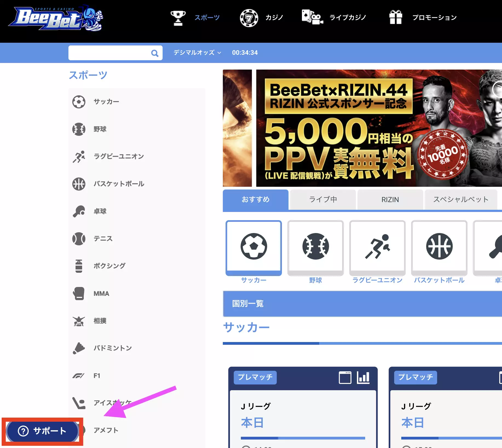Select the boxing punching bag icon

[79, 266]
